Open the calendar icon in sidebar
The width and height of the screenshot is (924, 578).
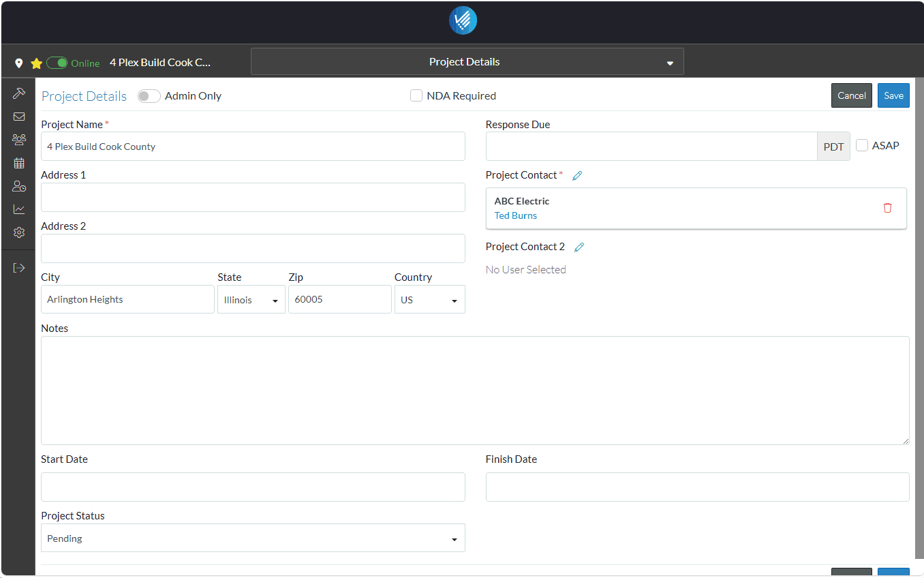tap(19, 163)
